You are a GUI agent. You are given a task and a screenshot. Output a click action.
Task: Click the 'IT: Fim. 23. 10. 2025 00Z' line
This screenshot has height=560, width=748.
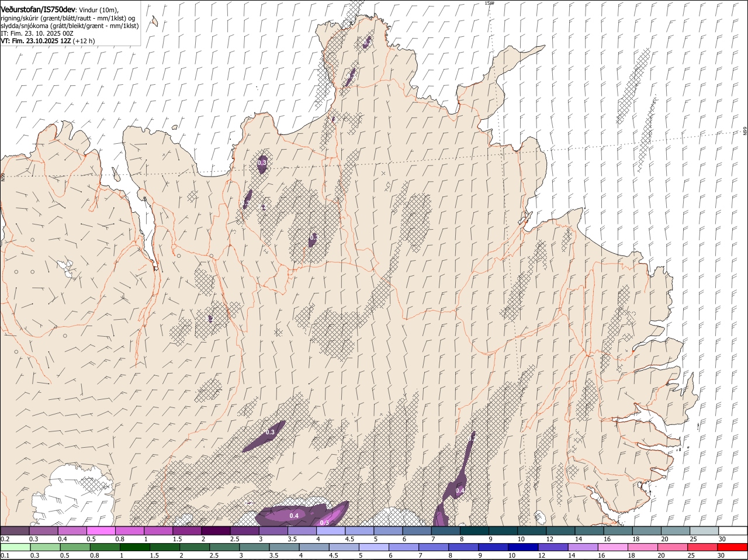(x=37, y=33)
